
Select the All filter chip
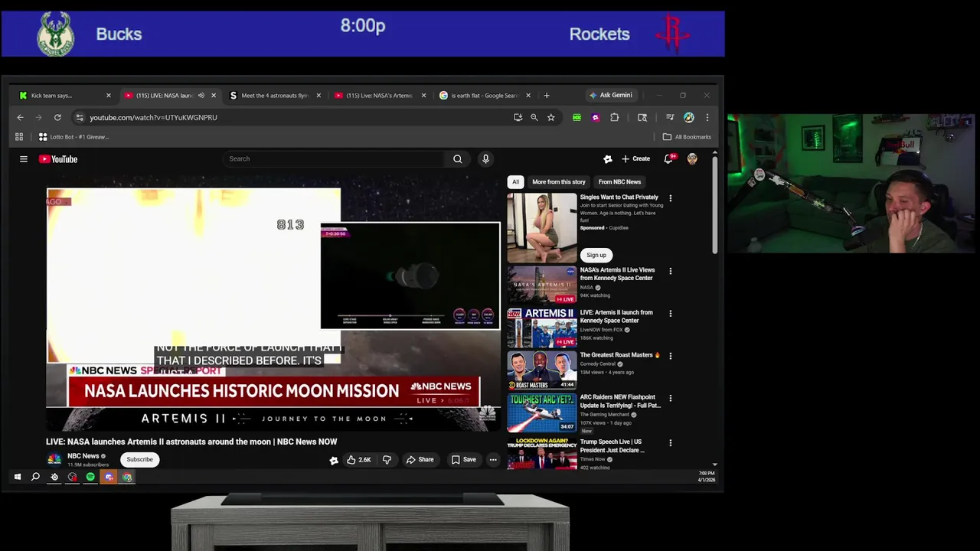click(x=516, y=182)
